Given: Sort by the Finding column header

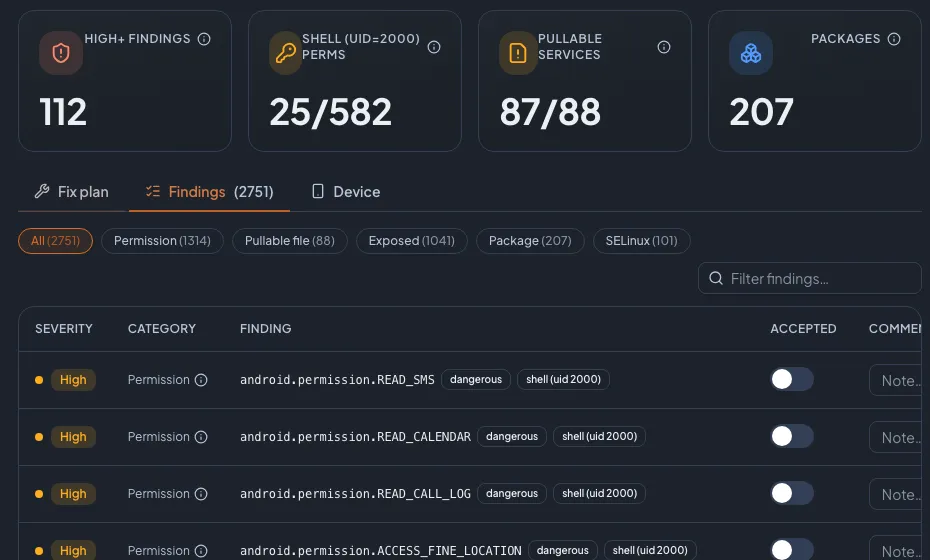Looking at the screenshot, I should pos(265,329).
